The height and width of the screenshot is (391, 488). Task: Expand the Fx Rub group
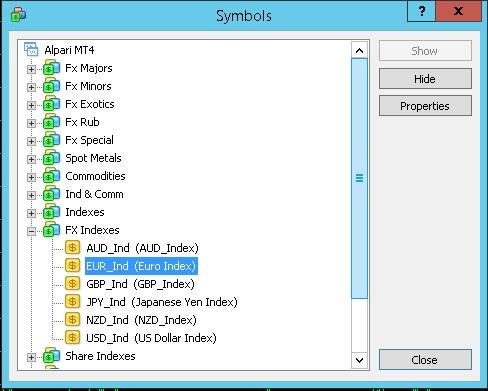(x=31, y=123)
